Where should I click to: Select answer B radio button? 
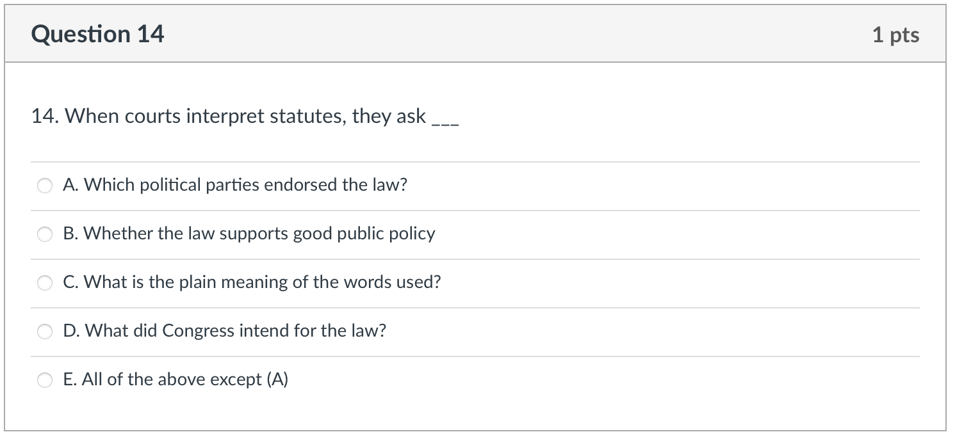click(44, 234)
